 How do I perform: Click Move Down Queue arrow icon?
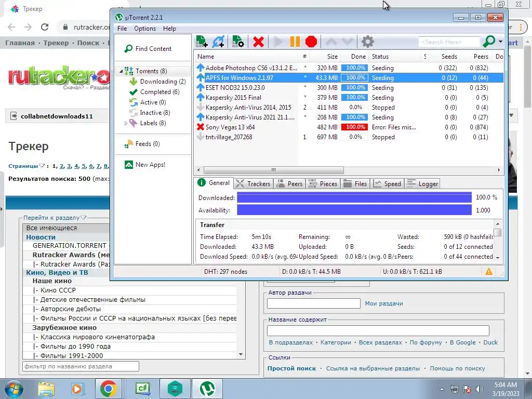click(348, 42)
